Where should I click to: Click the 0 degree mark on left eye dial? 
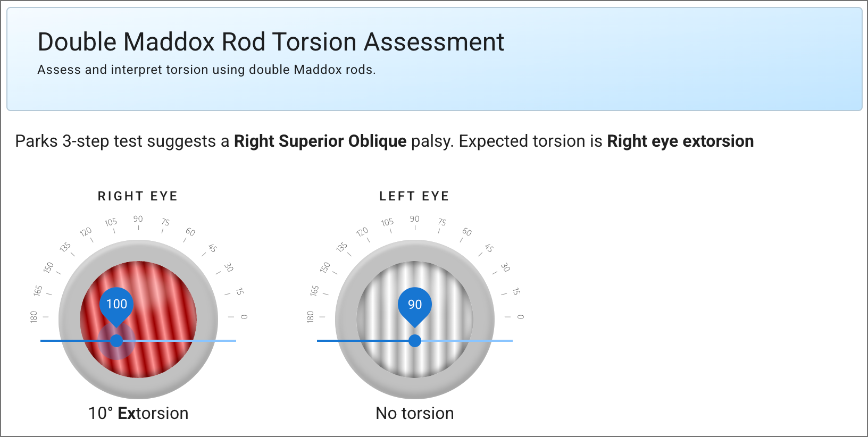point(520,317)
